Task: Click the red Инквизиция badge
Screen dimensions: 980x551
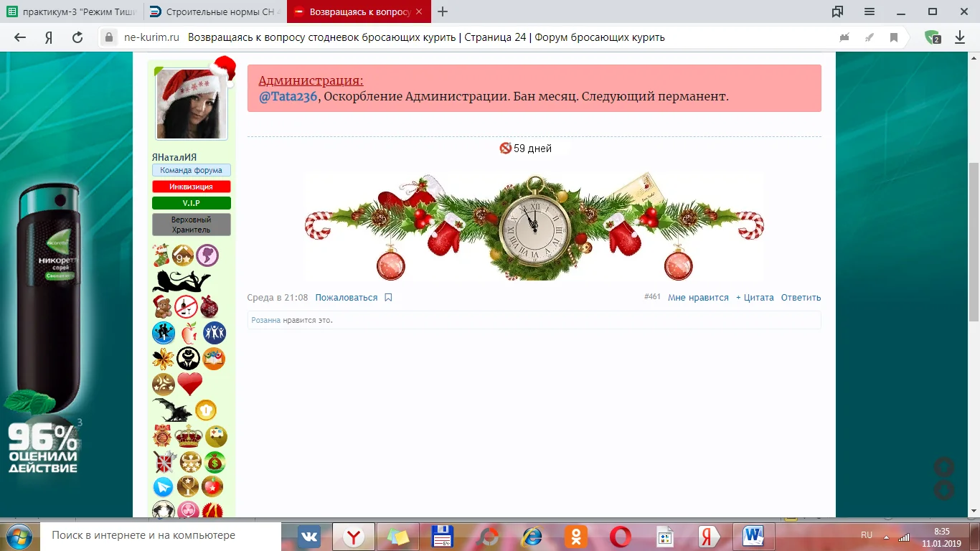Action: 192,187
